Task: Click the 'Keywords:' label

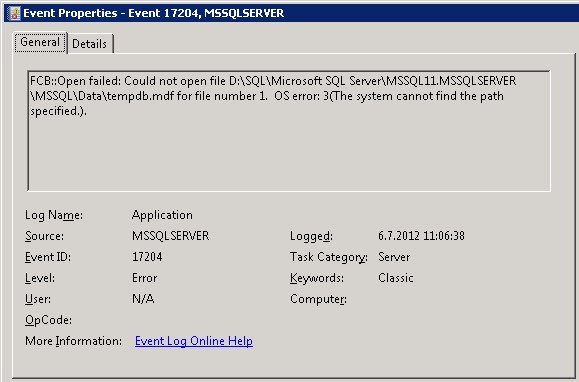Action: click(317, 278)
